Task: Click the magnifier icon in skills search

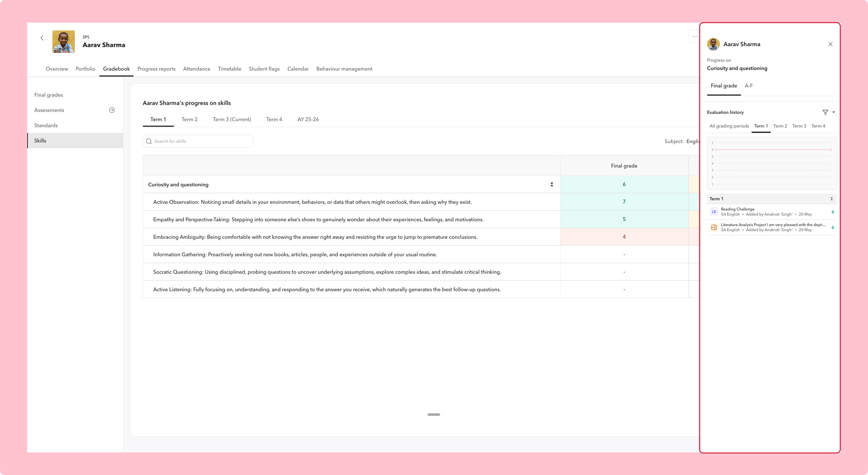Action: point(149,141)
